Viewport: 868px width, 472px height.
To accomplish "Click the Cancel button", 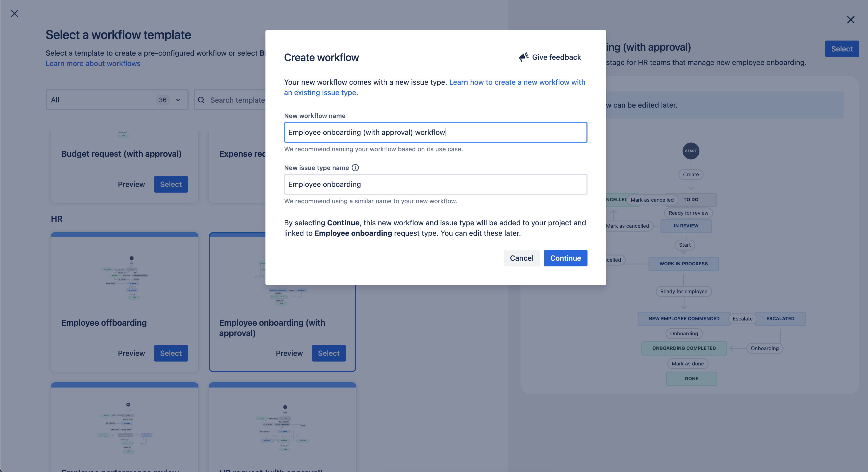I will [522, 258].
